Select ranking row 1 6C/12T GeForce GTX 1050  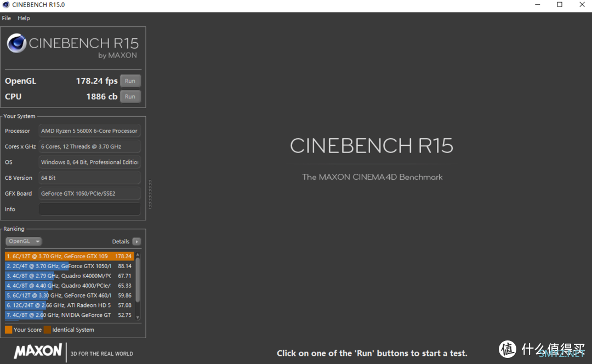(69, 257)
